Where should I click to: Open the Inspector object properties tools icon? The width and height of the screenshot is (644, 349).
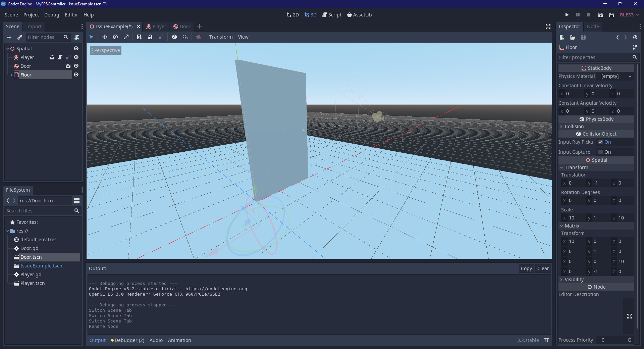click(x=635, y=47)
